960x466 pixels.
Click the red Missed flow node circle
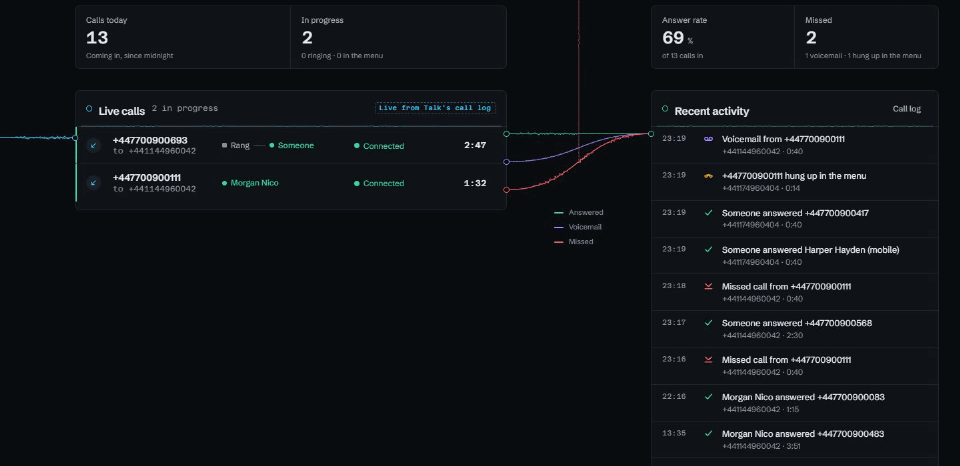506,190
